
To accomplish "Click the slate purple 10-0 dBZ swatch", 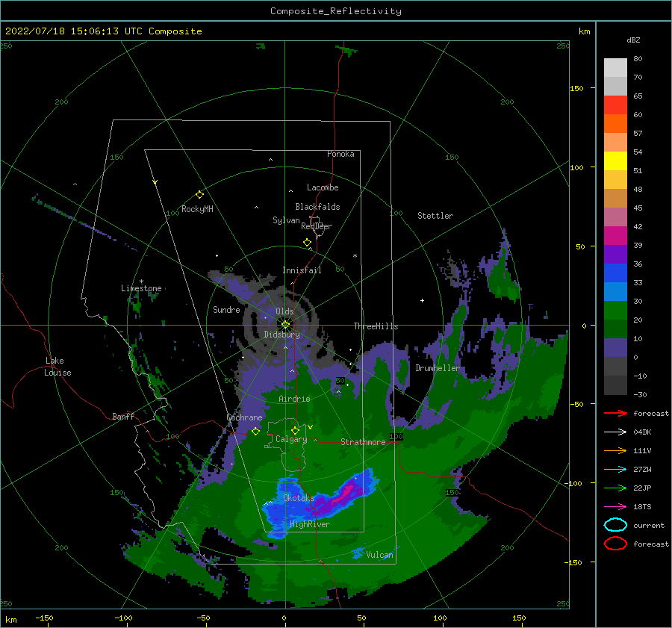I will coord(615,347).
